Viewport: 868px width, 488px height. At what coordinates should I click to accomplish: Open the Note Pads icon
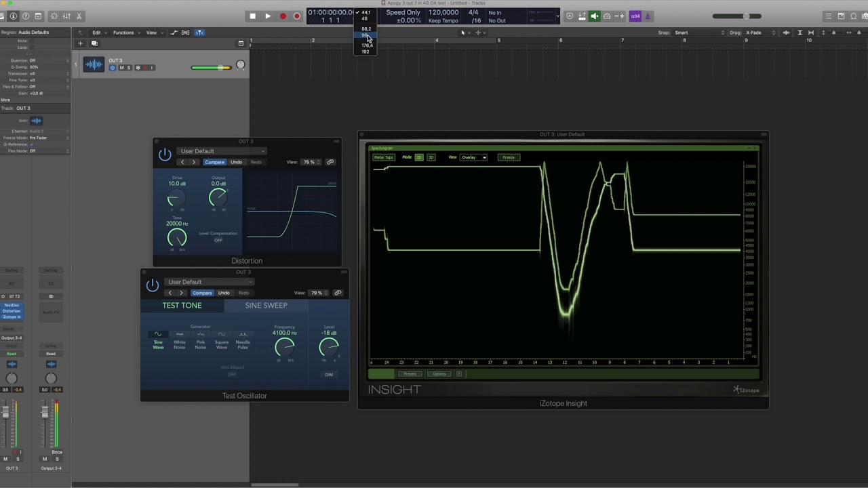point(841,16)
